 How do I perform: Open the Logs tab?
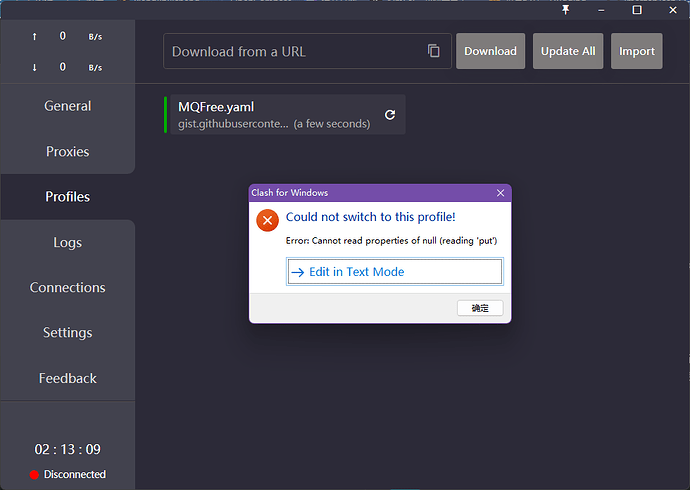click(68, 242)
